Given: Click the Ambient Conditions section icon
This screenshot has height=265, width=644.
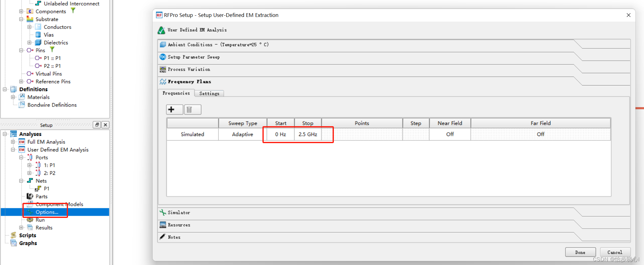Looking at the screenshot, I should tap(163, 45).
